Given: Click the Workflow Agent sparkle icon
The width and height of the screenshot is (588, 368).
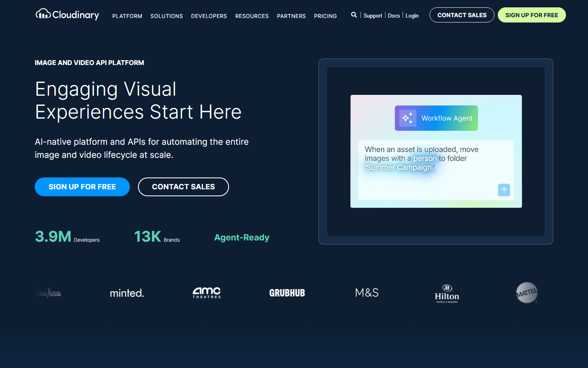Looking at the screenshot, I should pos(408,118).
